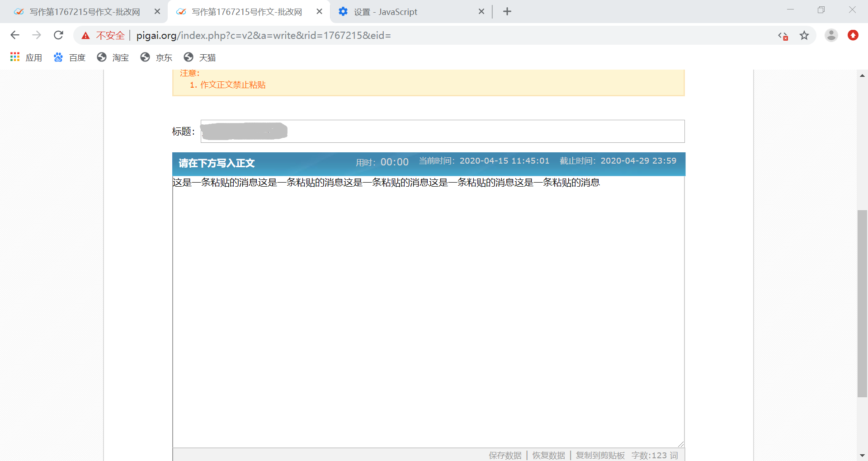Click 复制到剪贴板 to copy text

600,455
